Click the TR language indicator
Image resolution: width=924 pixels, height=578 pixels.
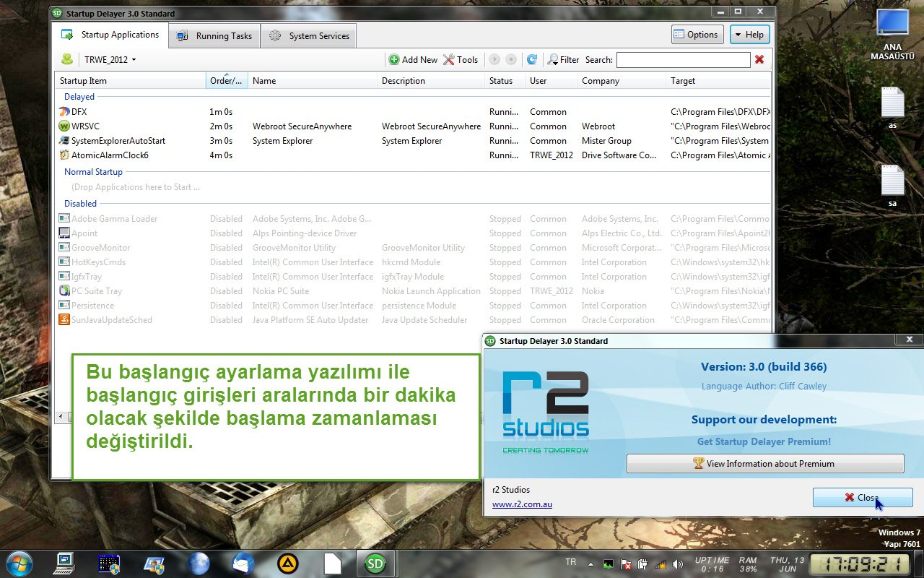(x=571, y=562)
